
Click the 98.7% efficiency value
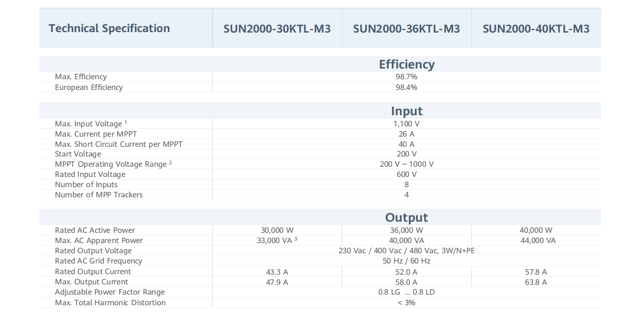point(407,77)
